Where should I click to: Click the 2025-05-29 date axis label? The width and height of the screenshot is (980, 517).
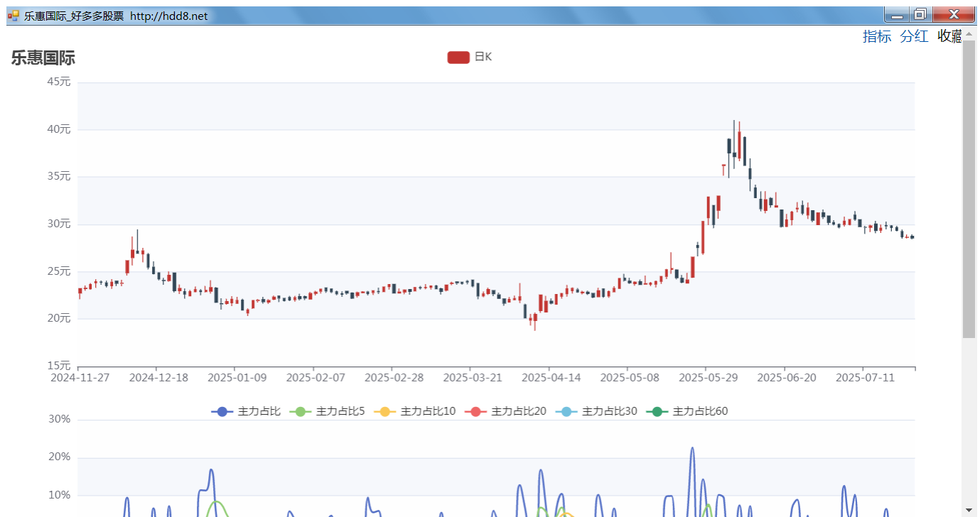[708, 377]
